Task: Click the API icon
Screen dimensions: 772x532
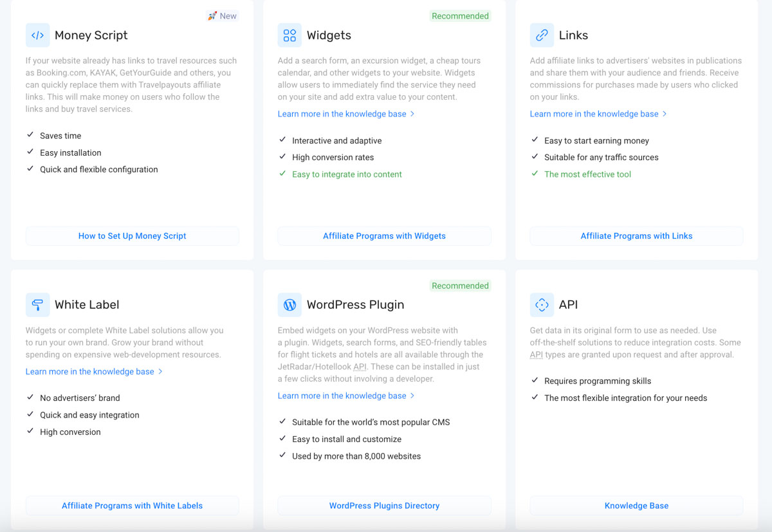Action: click(x=542, y=305)
